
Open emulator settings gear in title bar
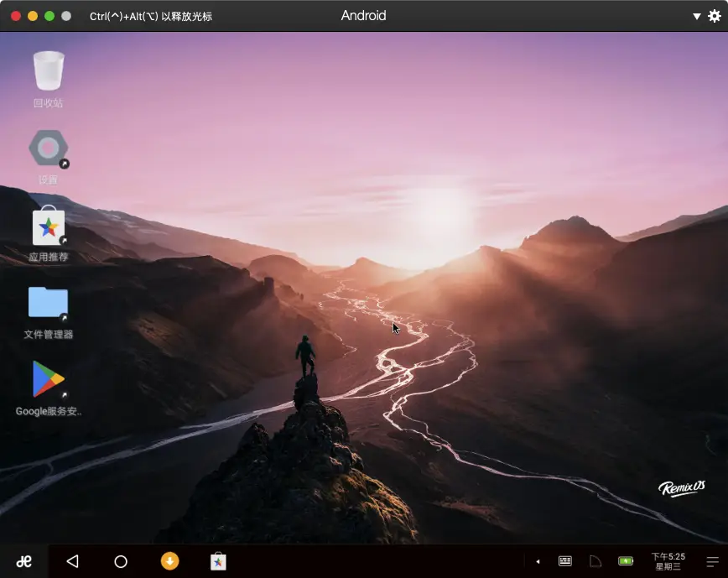click(714, 16)
